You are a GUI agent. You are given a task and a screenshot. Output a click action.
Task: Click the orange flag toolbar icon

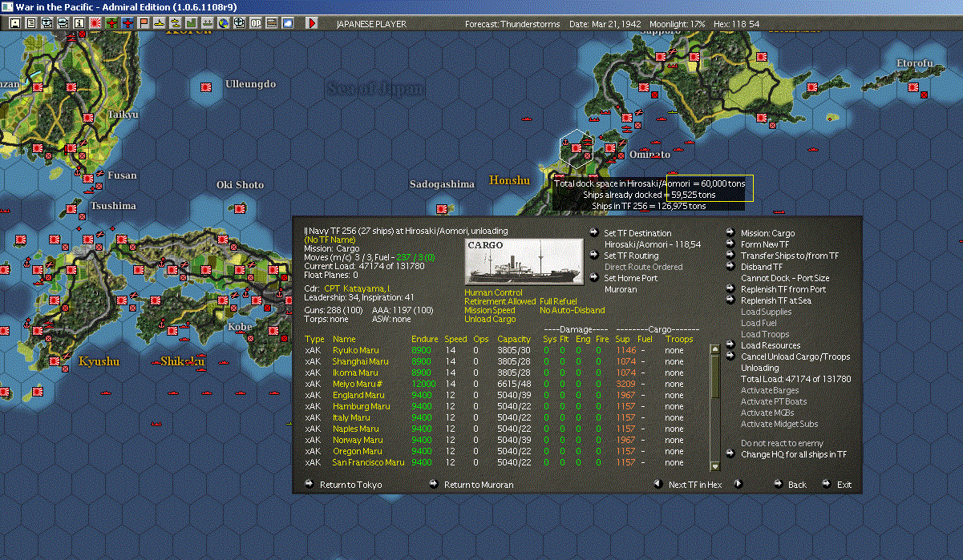[x=144, y=23]
